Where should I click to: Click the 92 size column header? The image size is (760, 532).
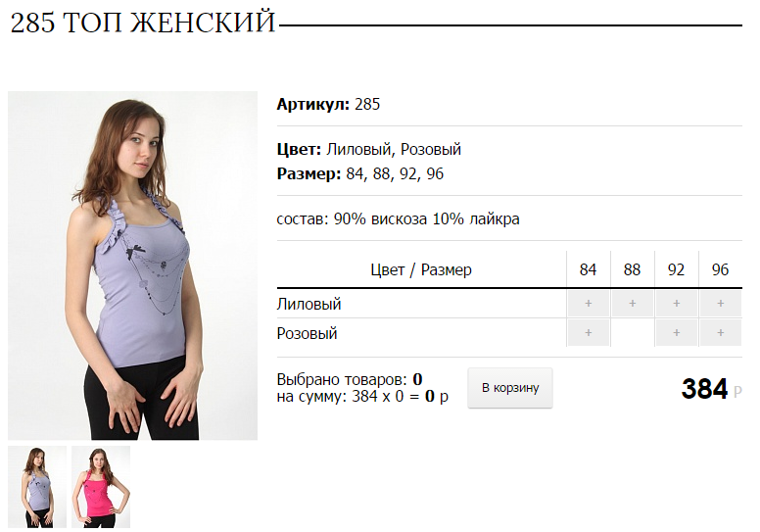point(676,269)
